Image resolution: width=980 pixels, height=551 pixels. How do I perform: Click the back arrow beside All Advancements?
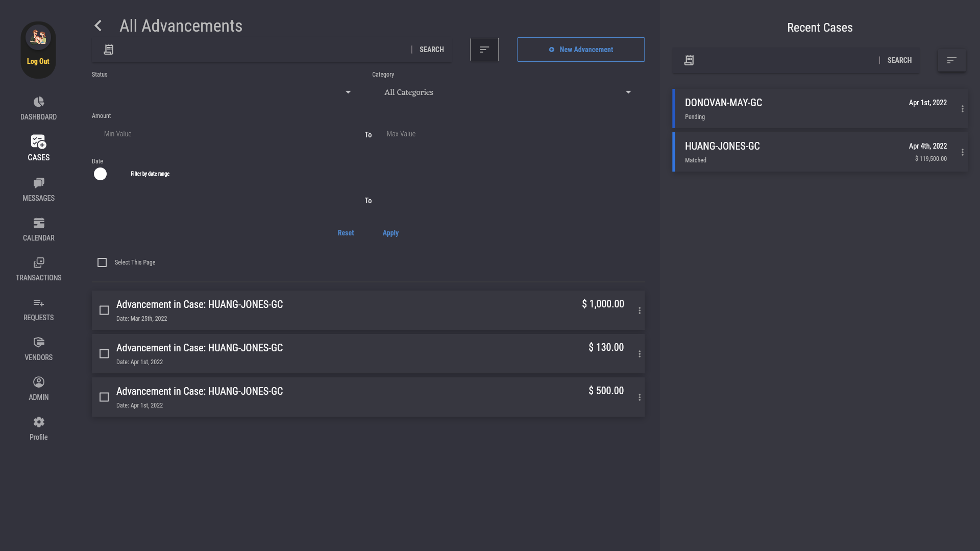coord(98,26)
